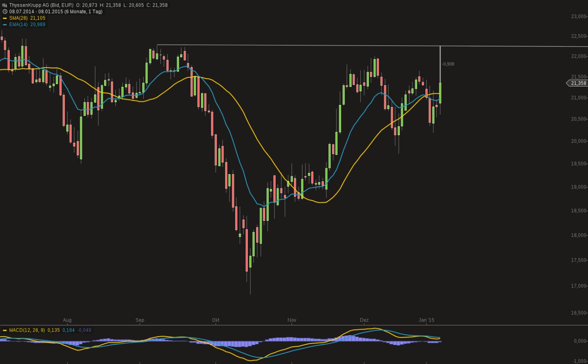The width and height of the screenshot is (588, 364).
Task: Click the Dez label on time axis
Action: click(x=364, y=320)
